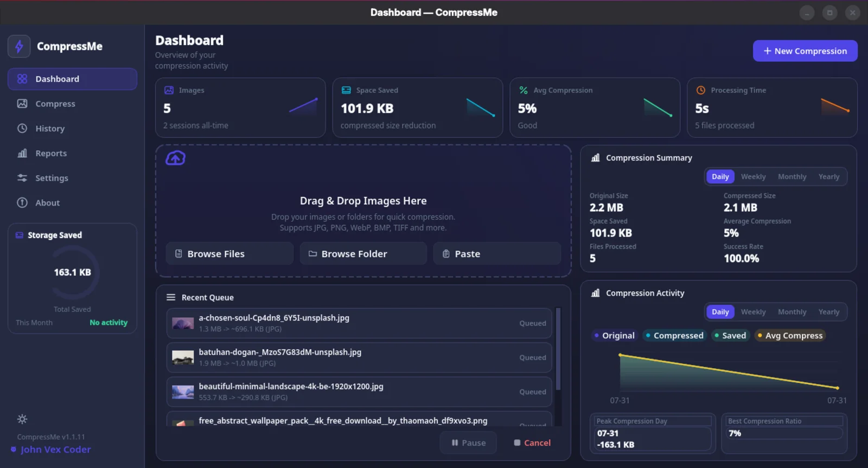Click the Browse Folder button
This screenshot has height=468, width=868.
click(x=363, y=254)
